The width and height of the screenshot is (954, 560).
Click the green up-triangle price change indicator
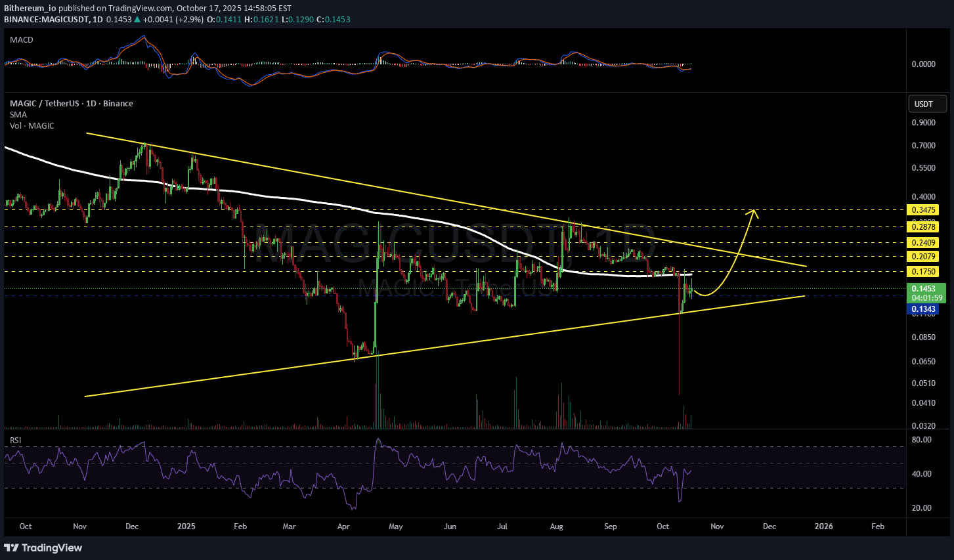click(x=137, y=20)
